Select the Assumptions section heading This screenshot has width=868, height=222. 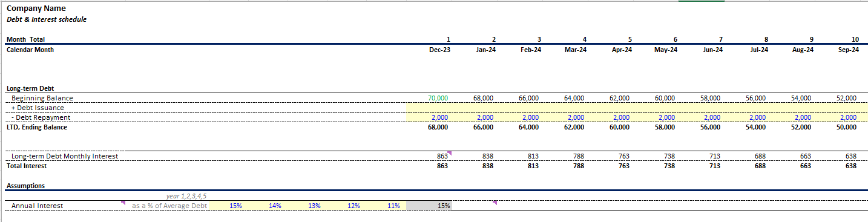25,186
